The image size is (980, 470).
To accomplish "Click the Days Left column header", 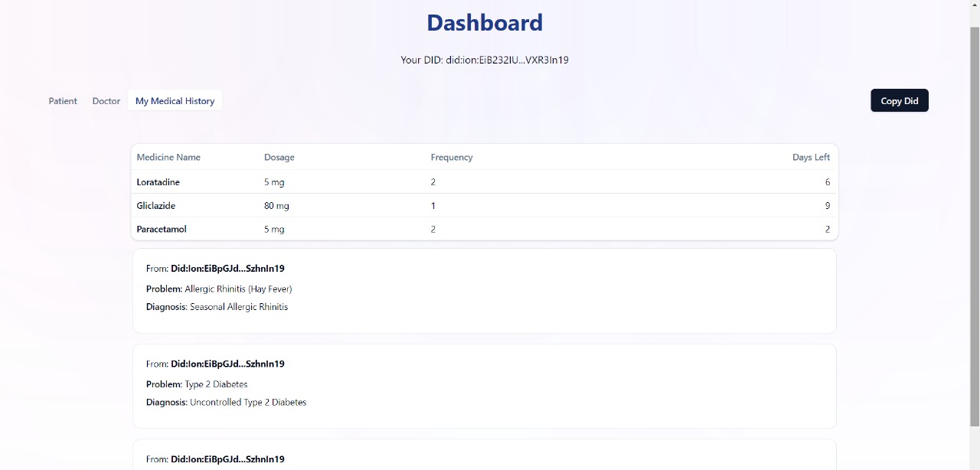I will (x=811, y=157).
